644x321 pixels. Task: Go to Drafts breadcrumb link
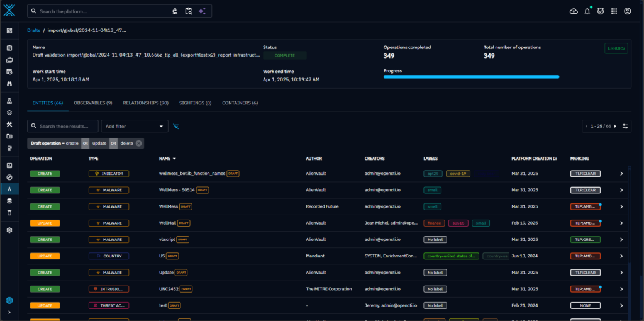[x=34, y=30]
